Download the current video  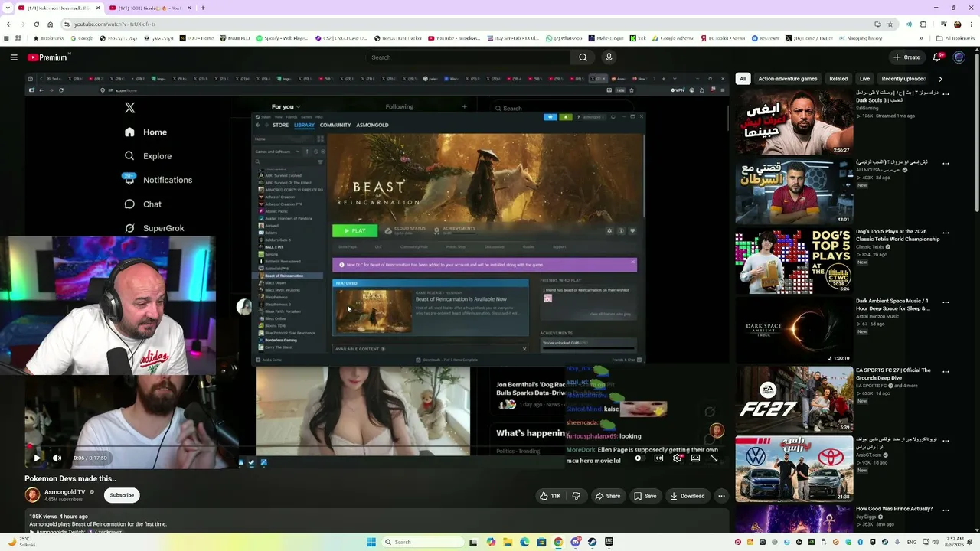pos(688,496)
